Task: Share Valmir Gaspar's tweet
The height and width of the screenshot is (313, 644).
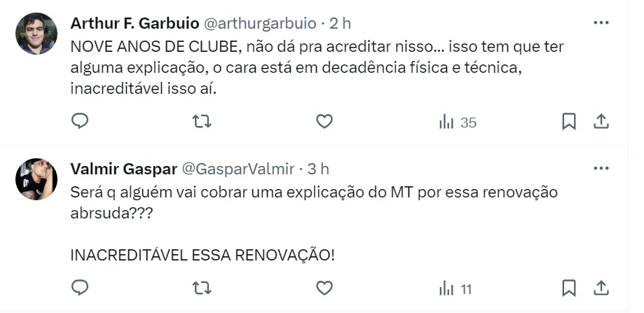Action: [x=601, y=288]
